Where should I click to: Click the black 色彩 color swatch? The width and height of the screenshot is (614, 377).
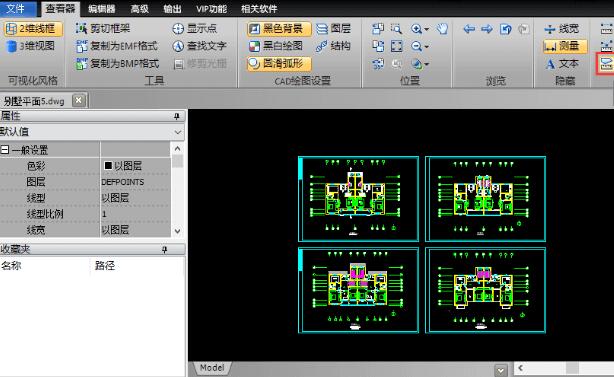pos(108,166)
